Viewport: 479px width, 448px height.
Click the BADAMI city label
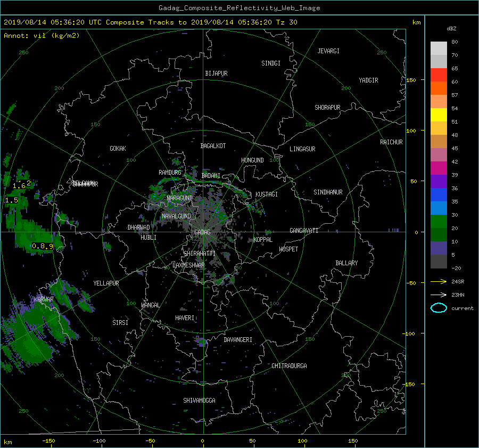(211, 176)
